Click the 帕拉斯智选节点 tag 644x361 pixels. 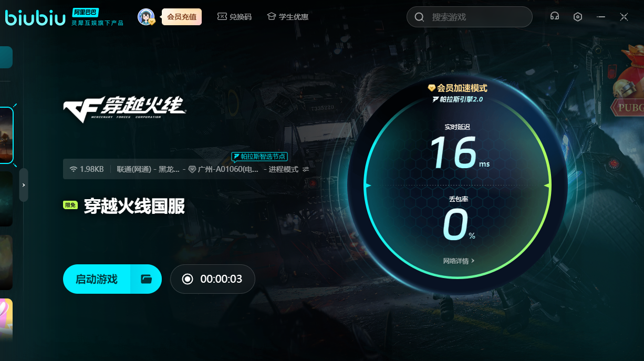[259, 157]
